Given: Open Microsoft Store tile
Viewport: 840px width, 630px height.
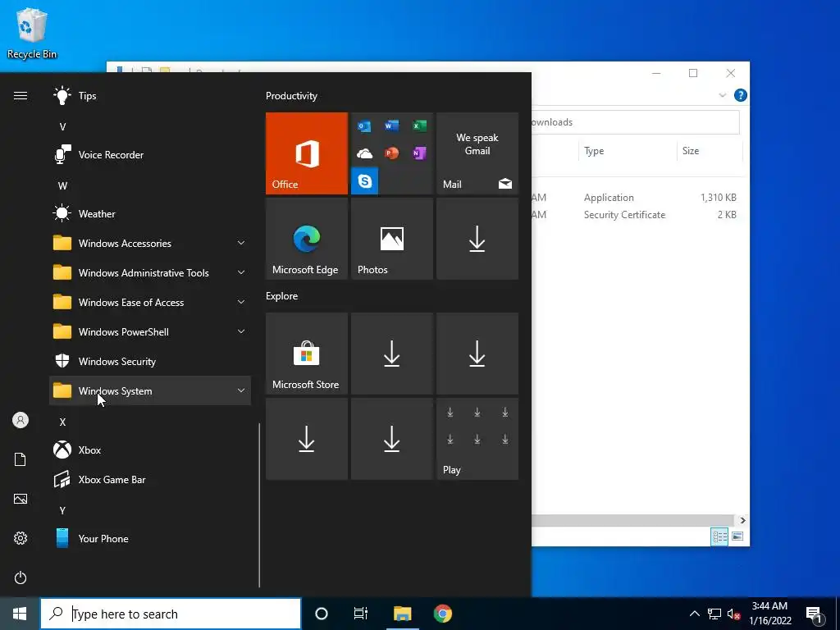Looking at the screenshot, I should 307,354.
